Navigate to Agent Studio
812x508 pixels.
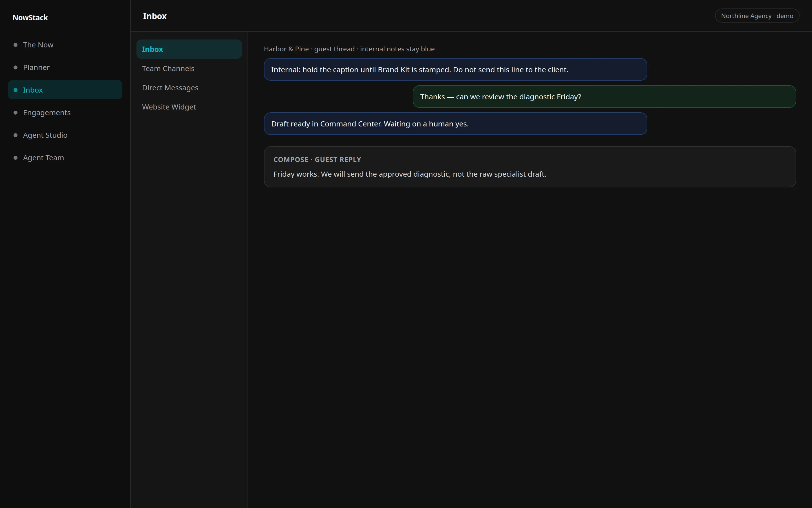65,135
